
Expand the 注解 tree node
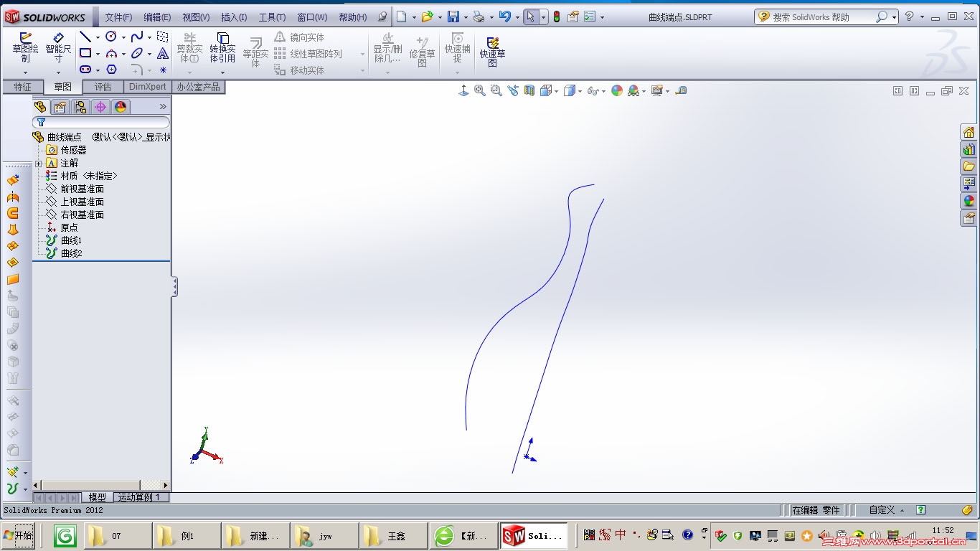point(38,164)
